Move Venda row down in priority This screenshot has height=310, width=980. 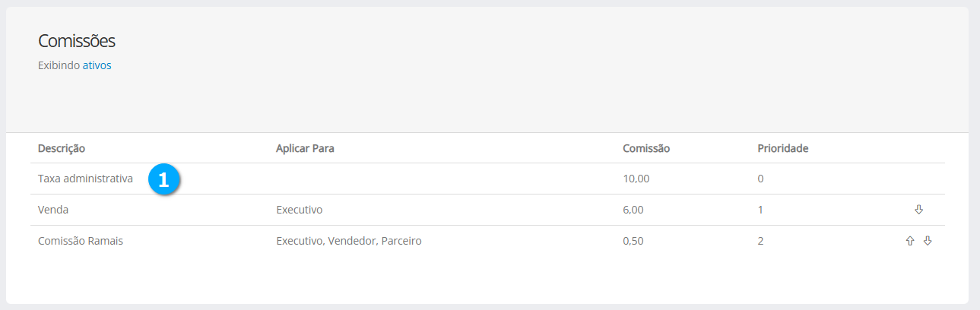tap(918, 210)
